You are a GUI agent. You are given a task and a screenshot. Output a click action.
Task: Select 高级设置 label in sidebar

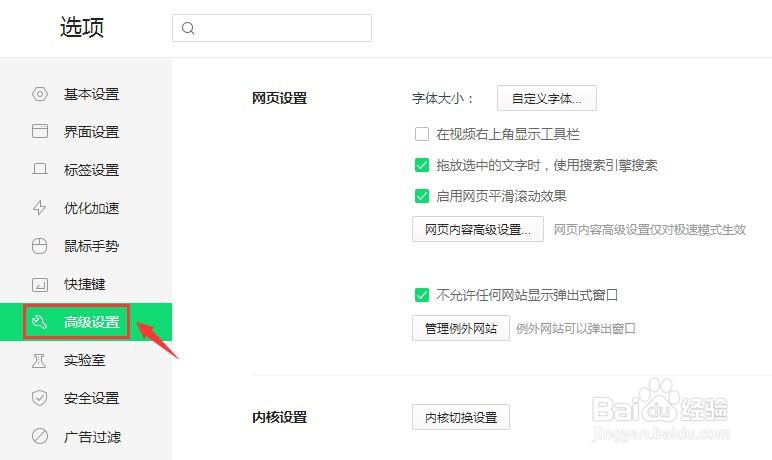(x=92, y=322)
